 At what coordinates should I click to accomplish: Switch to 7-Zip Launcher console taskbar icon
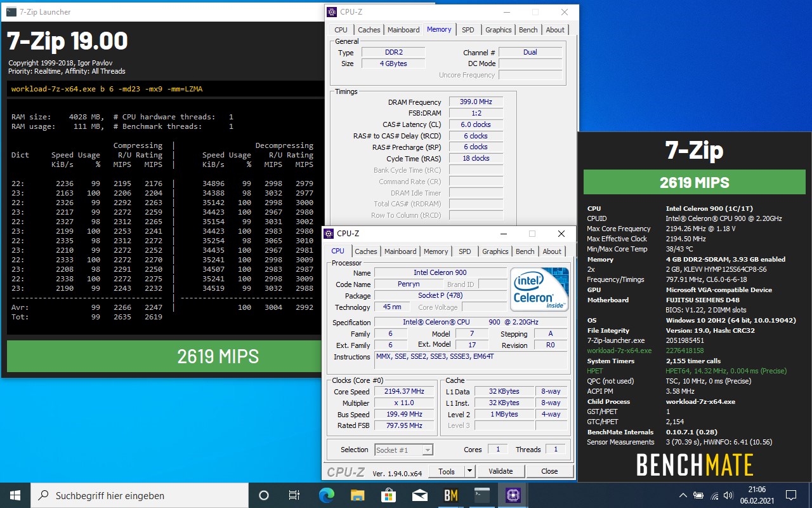click(x=482, y=495)
